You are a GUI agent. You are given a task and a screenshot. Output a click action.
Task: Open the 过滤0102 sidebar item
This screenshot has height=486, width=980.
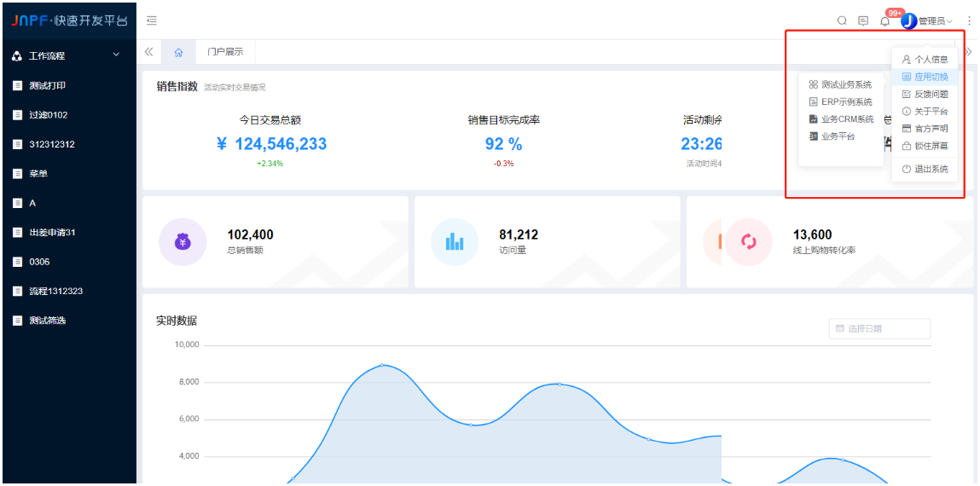(x=69, y=115)
